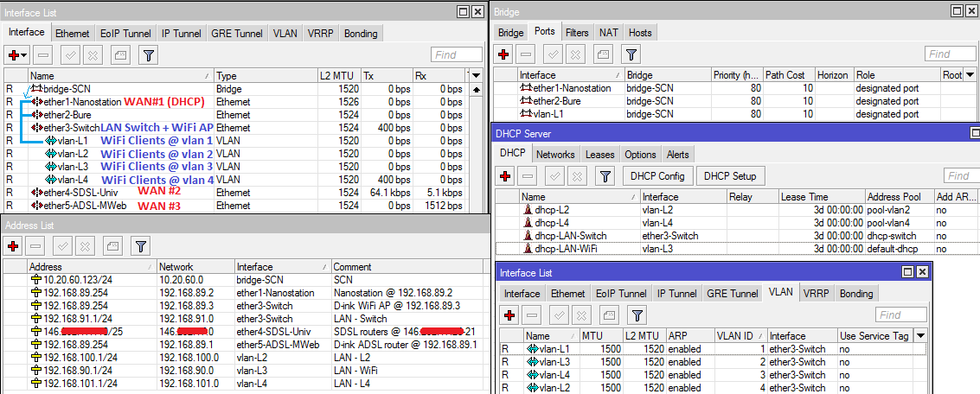Switch to Filters tab in Bridge window
The image size is (980, 394).
(x=577, y=33)
